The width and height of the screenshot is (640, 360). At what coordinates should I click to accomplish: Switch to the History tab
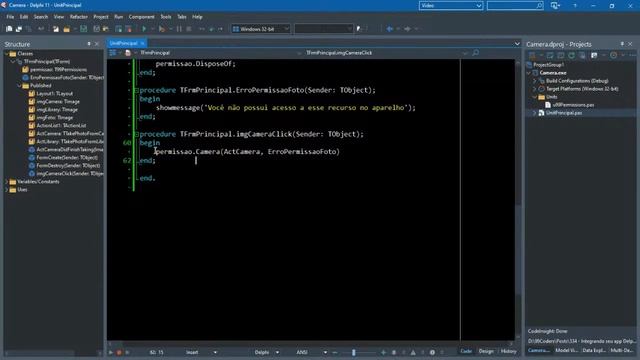(508, 351)
